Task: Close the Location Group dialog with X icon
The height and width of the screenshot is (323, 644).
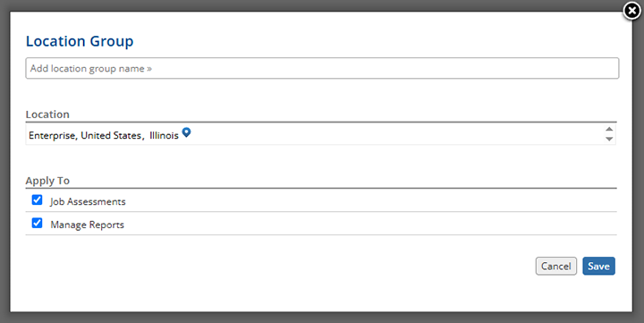Action: 631,11
